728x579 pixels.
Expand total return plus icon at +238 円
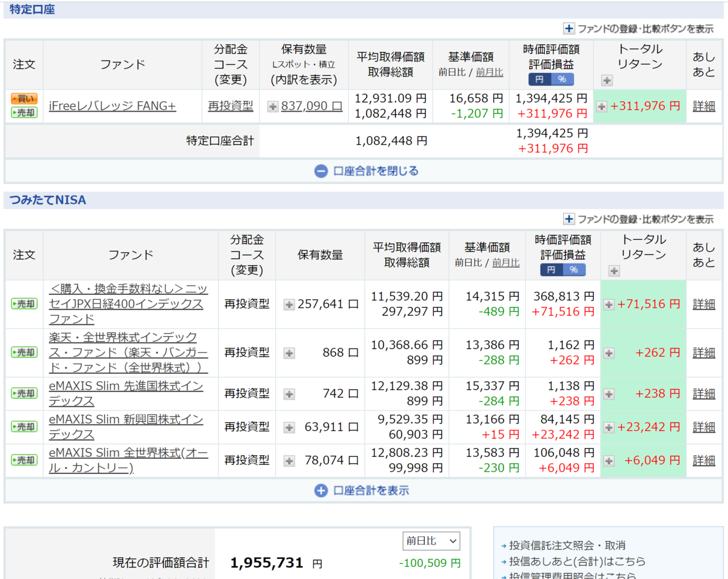click(609, 394)
